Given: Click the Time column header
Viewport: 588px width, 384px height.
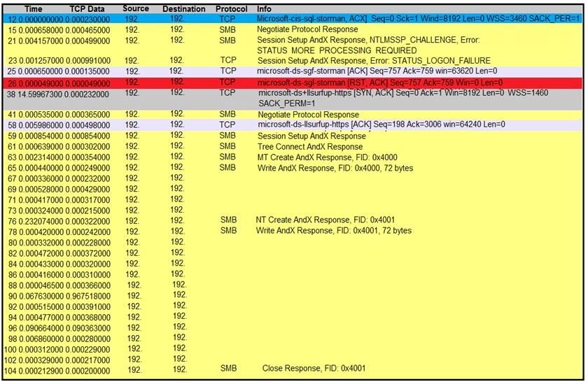Looking at the screenshot, I should (x=33, y=9).
